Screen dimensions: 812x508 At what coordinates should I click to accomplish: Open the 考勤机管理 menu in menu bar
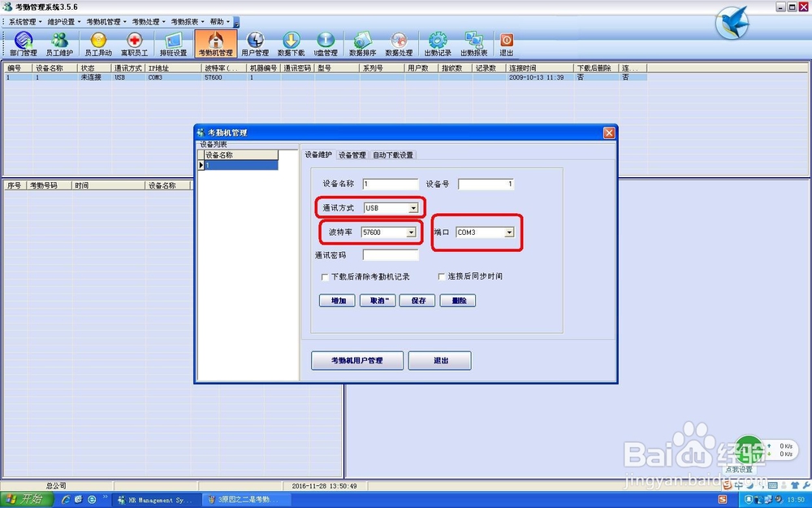(x=106, y=22)
